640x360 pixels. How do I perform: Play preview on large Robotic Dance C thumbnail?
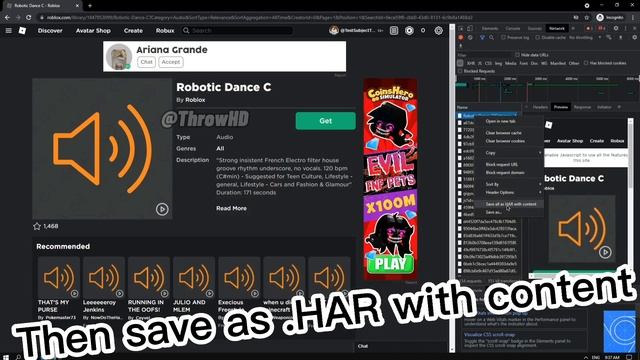(162, 209)
